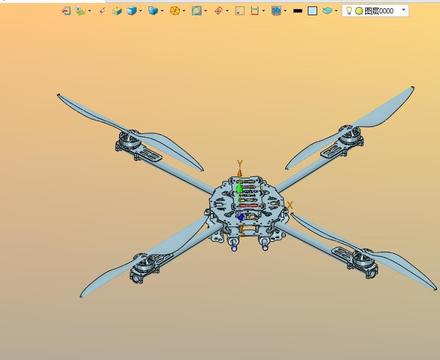The image size is (440, 360).
Task: Open the layer 0000 dropdown list
Action: [x=404, y=10]
